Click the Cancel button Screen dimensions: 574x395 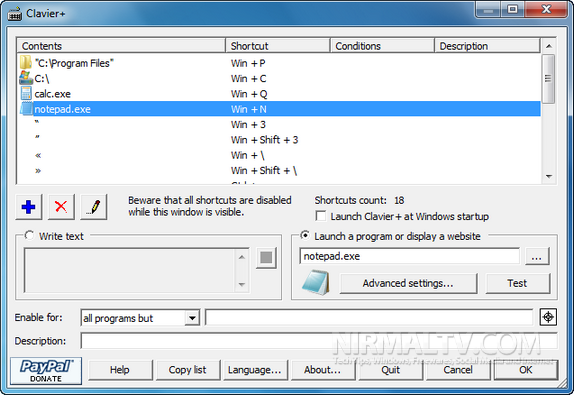click(x=458, y=370)
